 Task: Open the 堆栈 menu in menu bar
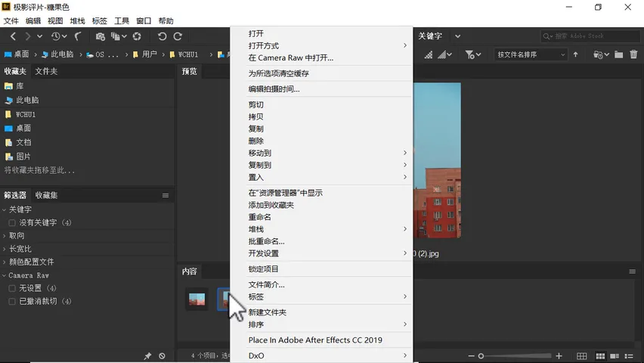pos(77,21)
